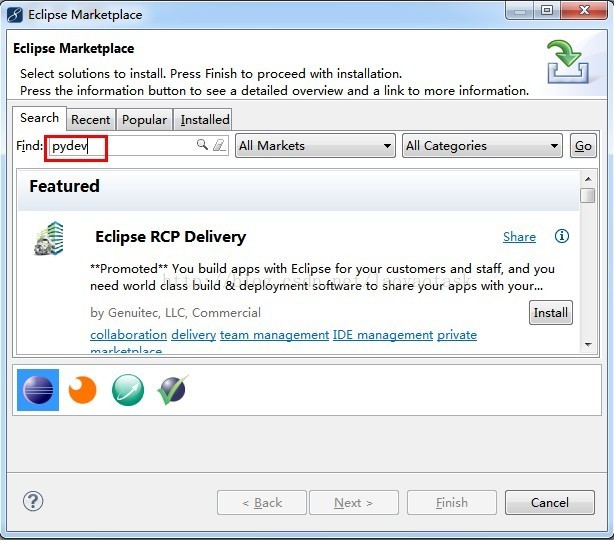Click the Finish button
The height and width of the screenshot is (540, 614).
452,502
